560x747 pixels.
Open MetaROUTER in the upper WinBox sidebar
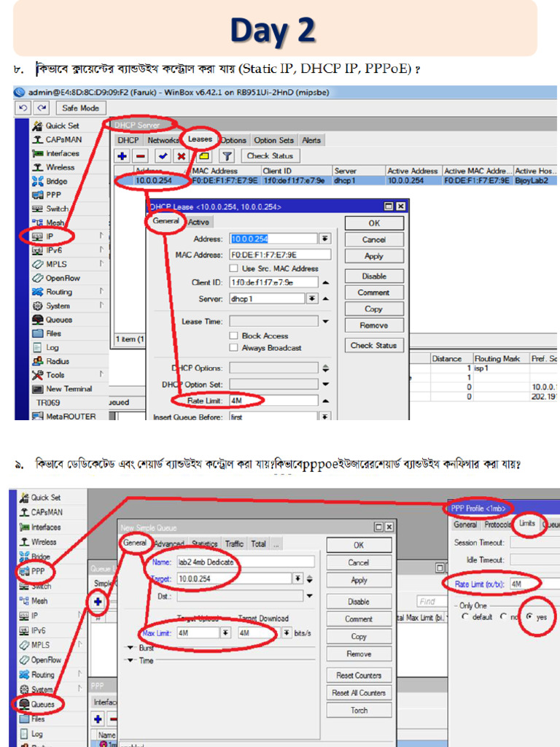[x=71, y=417]
